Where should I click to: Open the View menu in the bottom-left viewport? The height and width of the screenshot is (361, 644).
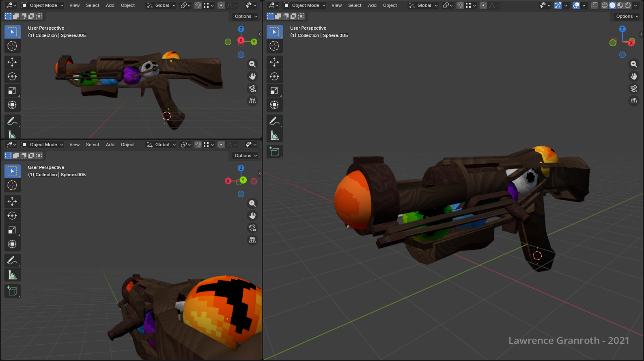[x=74, y=145]
